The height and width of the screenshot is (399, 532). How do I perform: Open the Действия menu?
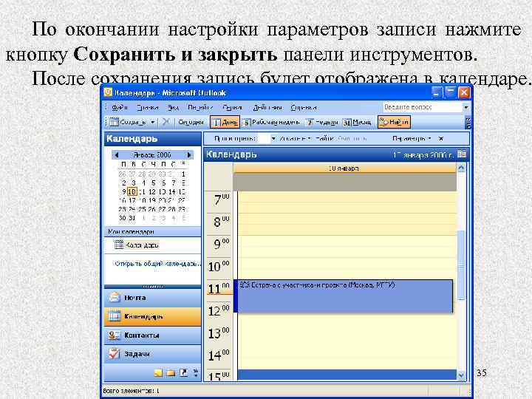(x=267, y=108)
